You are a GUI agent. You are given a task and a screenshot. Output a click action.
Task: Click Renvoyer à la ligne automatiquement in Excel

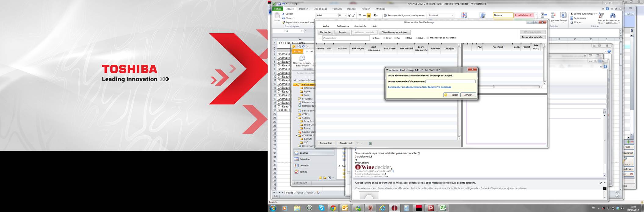[404, 15]
